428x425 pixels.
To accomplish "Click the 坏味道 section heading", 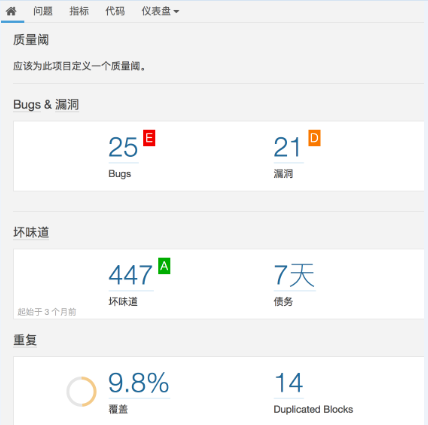I will point(31,232).
